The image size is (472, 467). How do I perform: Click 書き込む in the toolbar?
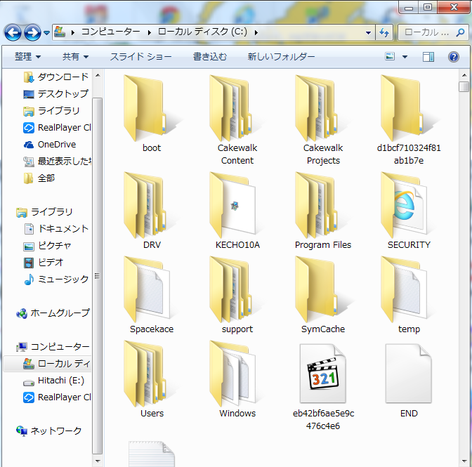[x=210, y=57]
